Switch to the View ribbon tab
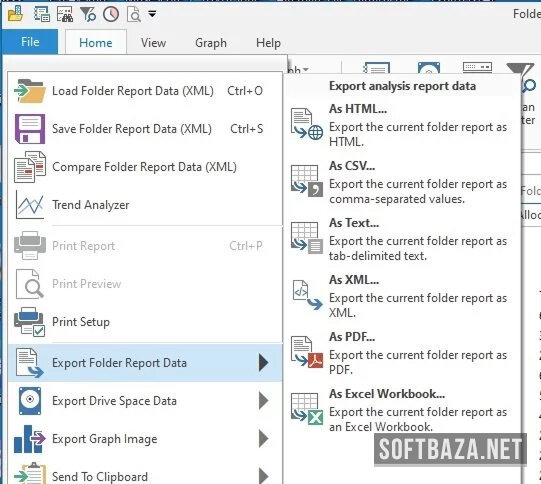The width and height of the screenshot is (541, 484). point(153,43)
